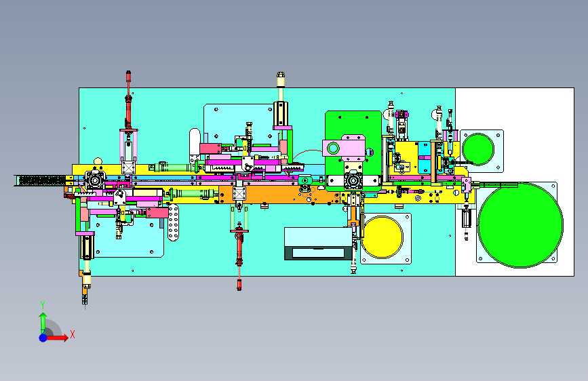Select the pink block with green ring
The image size is (588, 381).
(x=344, y=148)
